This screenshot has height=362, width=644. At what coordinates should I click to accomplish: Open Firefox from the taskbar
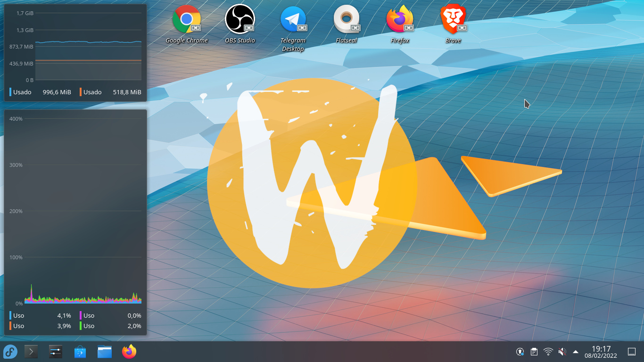(129, 351)
